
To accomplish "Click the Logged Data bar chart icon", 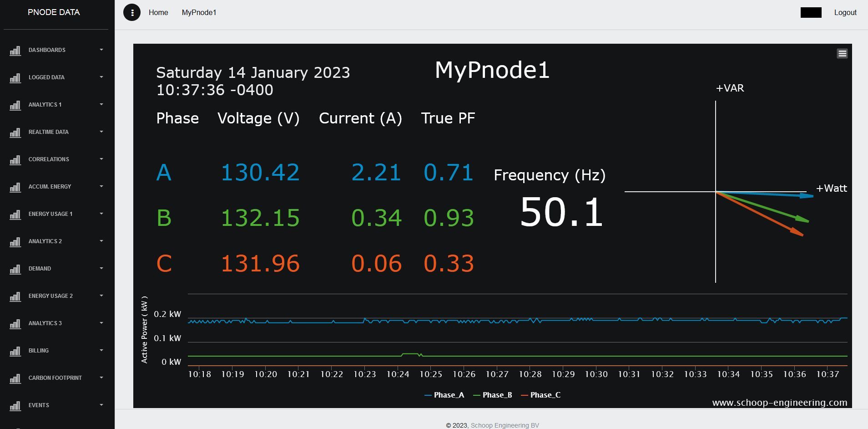I will click(x=15, y=77).
